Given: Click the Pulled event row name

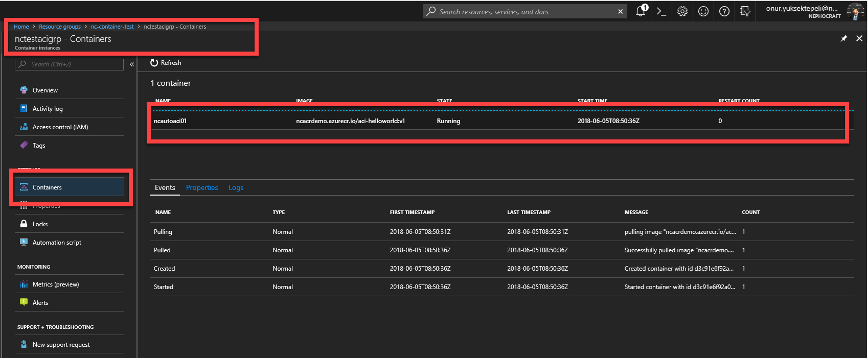Looking at the screenshot, I should click(162, 250).
